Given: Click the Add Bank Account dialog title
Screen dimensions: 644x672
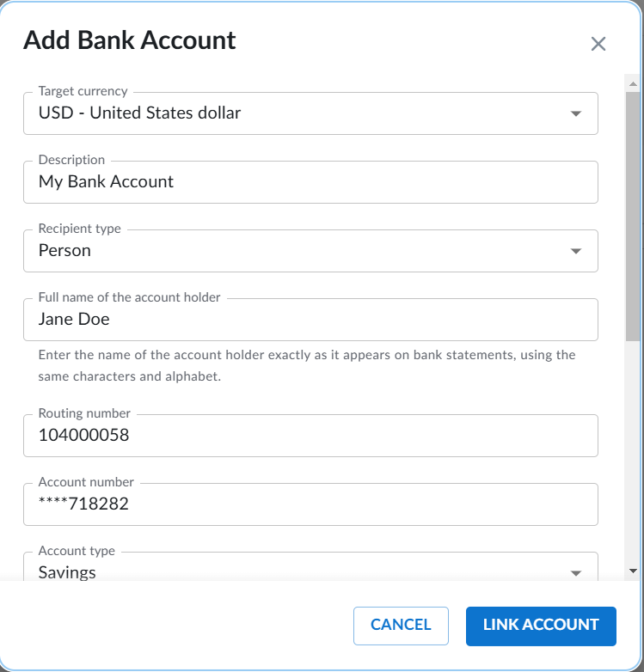Looking at the screenshot, I should coord(130,40).
